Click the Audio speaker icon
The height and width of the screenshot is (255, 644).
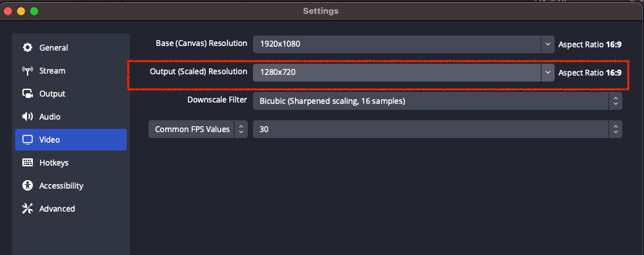point(28,116)
